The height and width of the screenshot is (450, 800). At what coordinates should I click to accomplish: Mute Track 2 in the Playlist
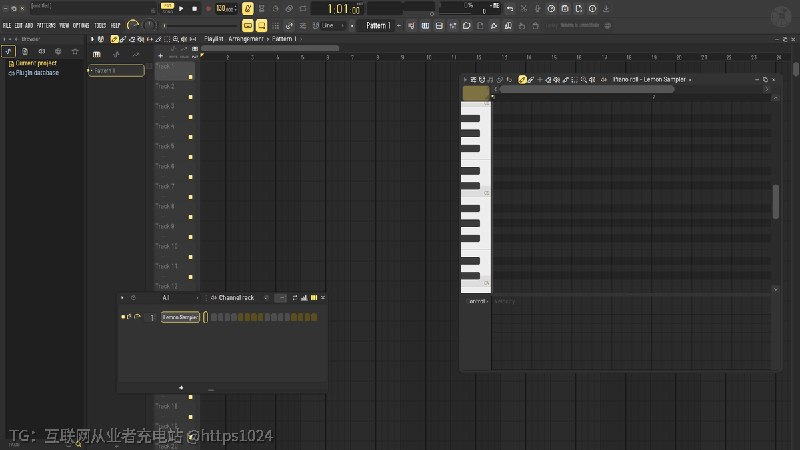click(190, 97)
